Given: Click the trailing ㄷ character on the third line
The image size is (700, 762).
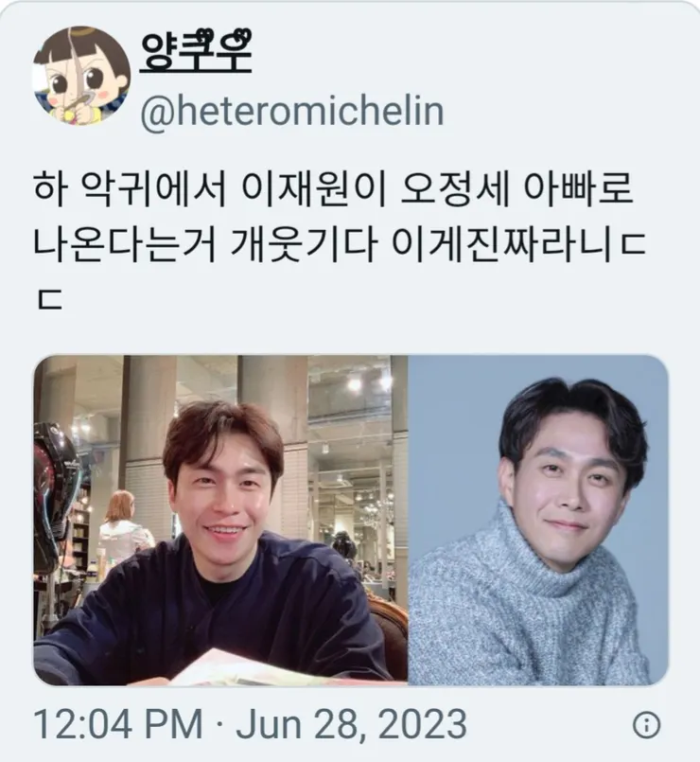Looking at the screenshot, I should (49, 300).
